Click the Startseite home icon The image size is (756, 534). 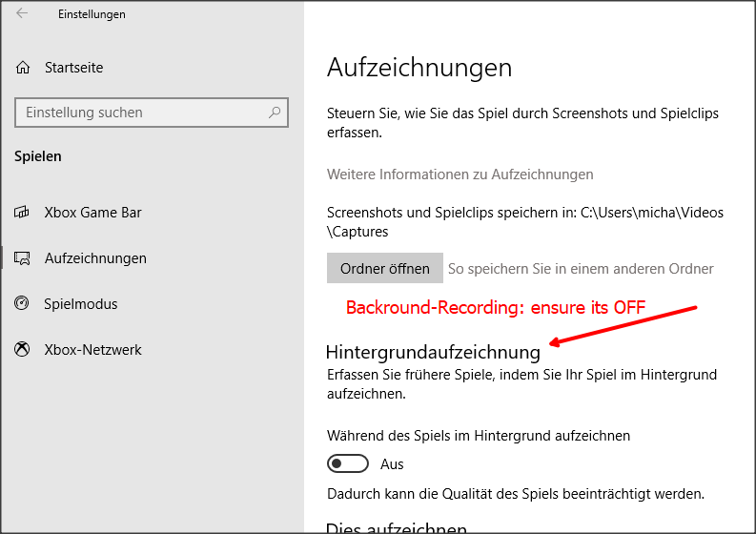(23, 68)
